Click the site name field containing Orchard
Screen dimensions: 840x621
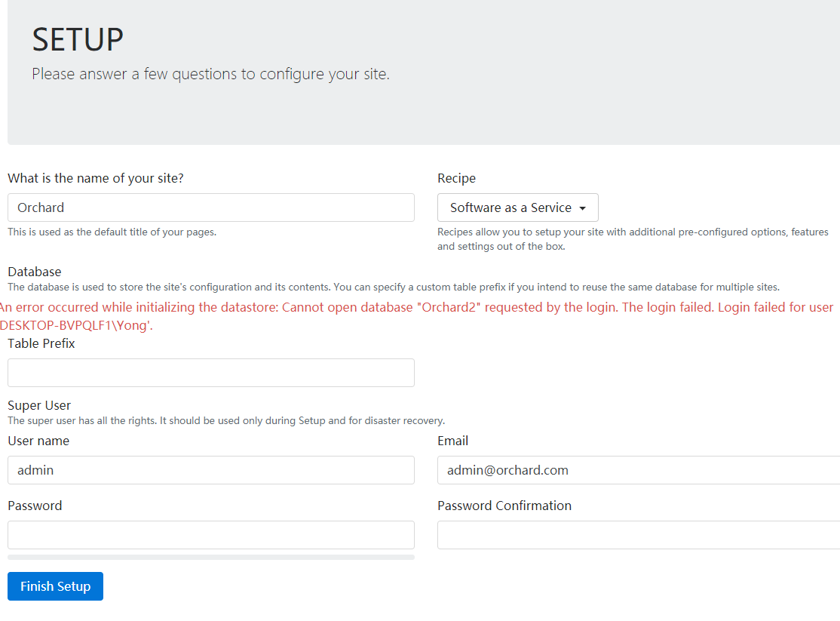point(211,208)
